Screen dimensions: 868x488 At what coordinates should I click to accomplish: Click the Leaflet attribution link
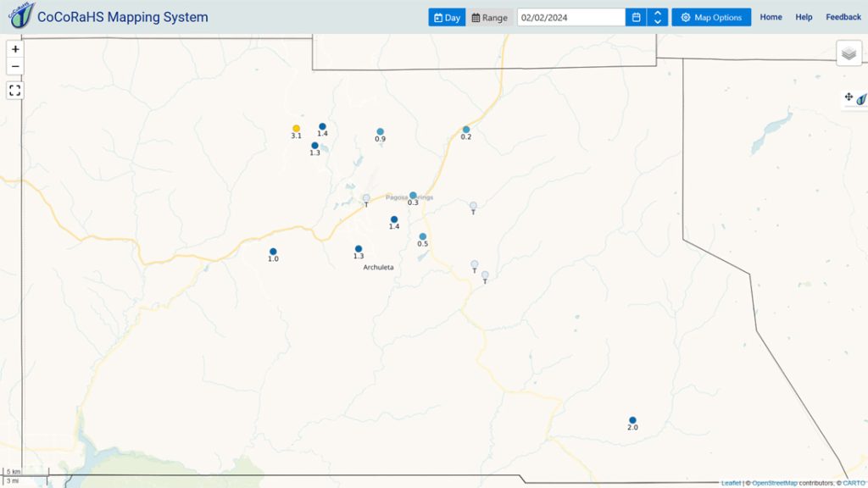click(x=731, y=483)
